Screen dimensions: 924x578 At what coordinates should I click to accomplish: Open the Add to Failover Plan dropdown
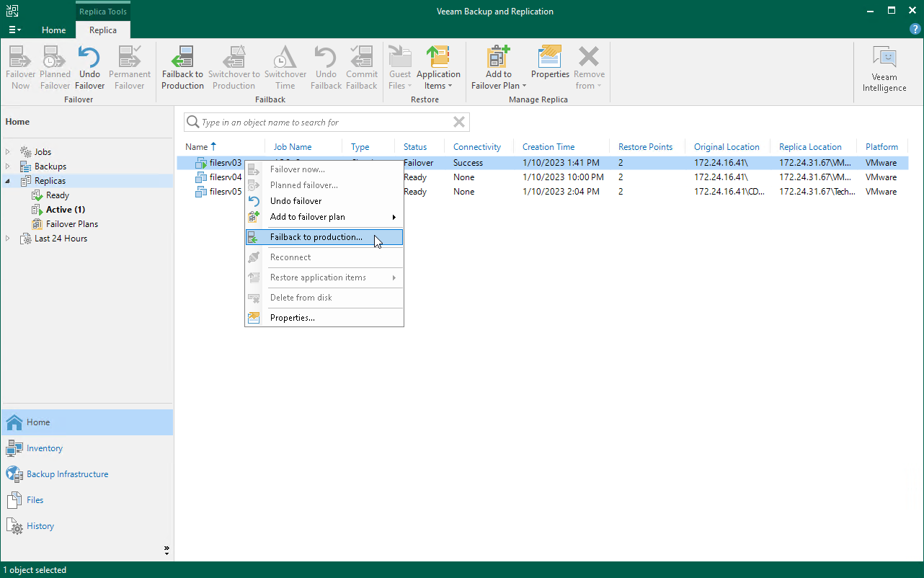click(x=499, y=68)
